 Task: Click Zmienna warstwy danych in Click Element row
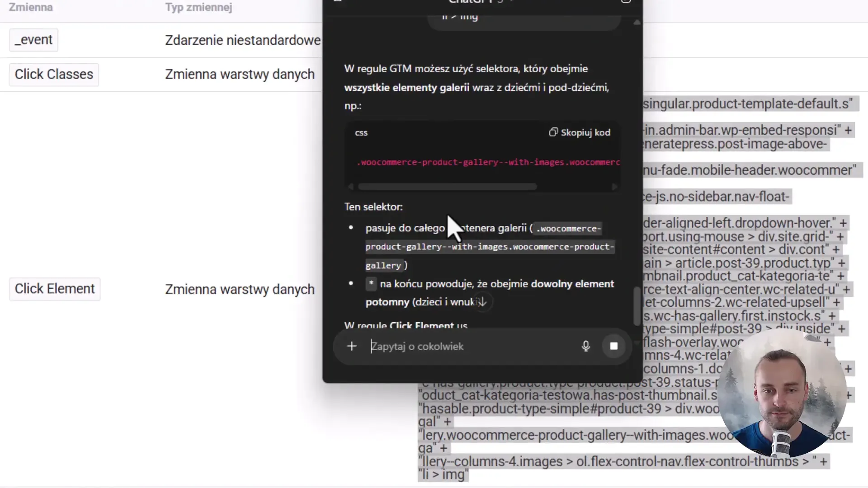240,289
